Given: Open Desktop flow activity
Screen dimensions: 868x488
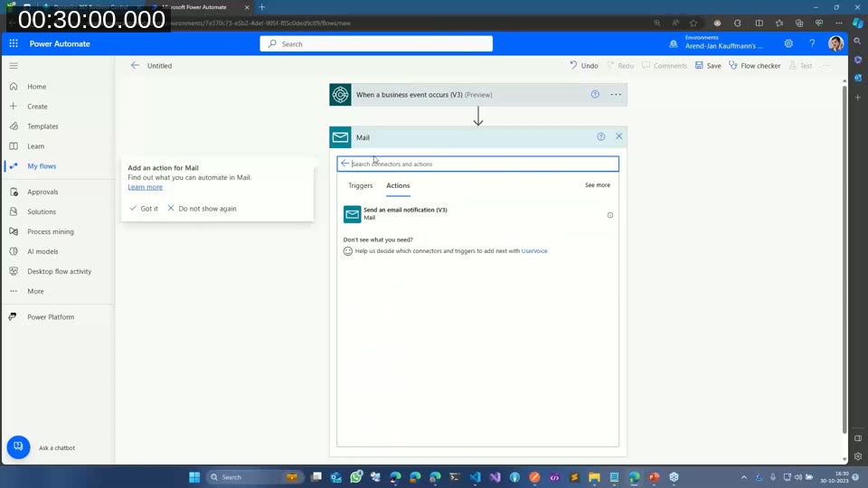Looking at the screenshot, I should coord(60,272).
